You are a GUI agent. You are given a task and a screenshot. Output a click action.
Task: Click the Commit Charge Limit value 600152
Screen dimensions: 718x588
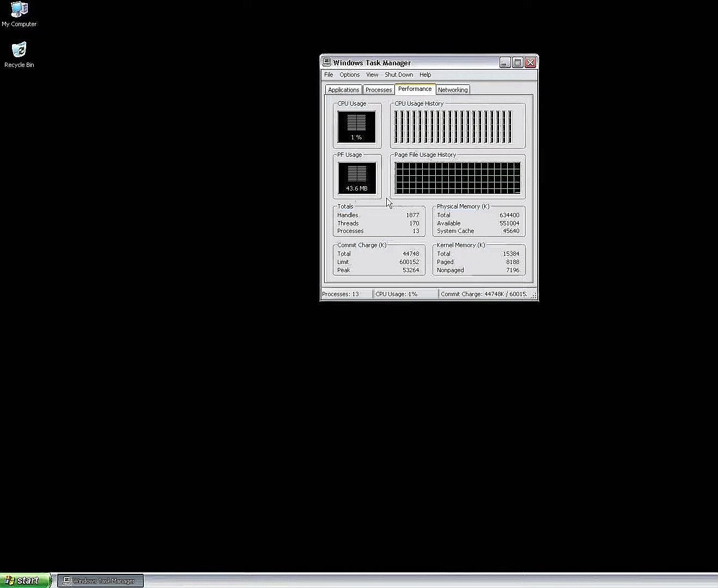point(409,262)
